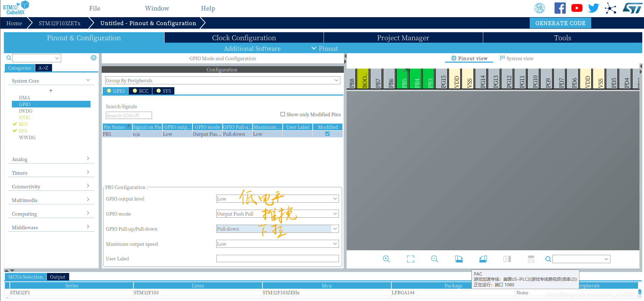Flip the chip horizontally
The height and width of the screenshot is (301, 644).
pos(507,259)
